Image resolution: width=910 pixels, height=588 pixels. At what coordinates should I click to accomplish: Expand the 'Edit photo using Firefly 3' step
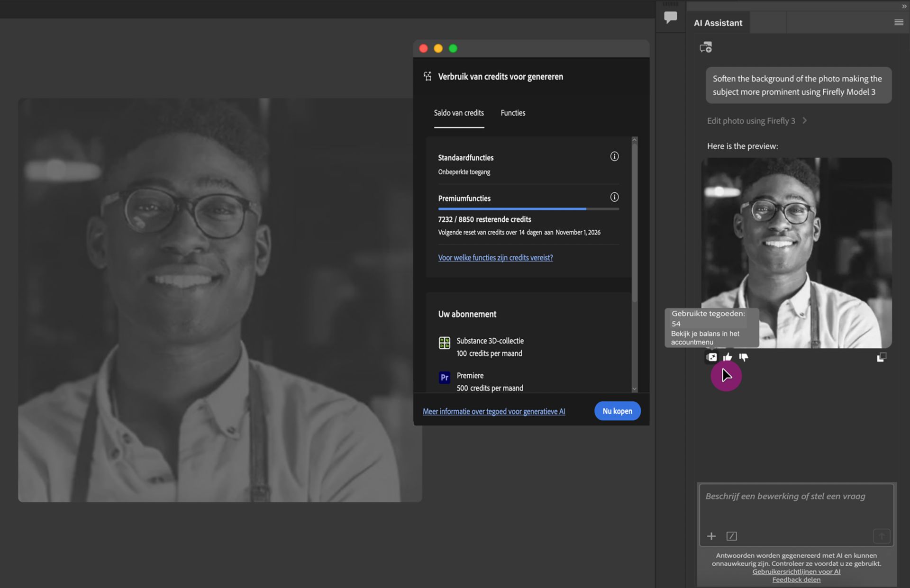point(756,121)
